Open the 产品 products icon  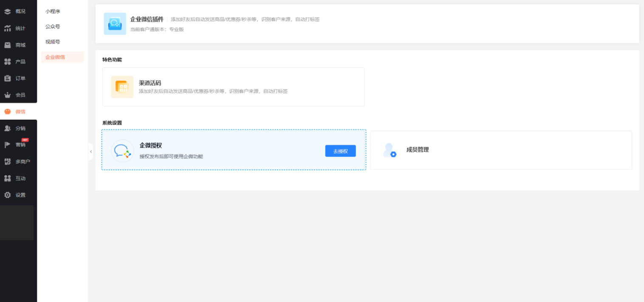click(x=8, y=62)
